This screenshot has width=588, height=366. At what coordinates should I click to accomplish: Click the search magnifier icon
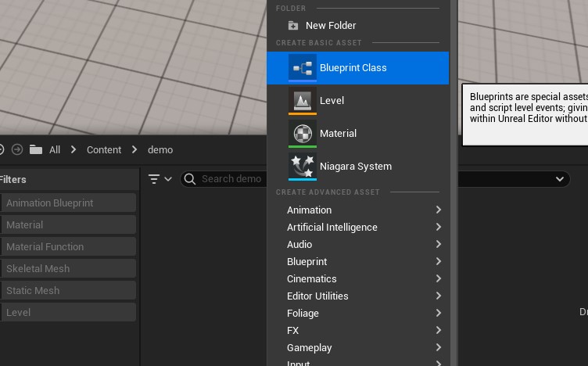[x=190, y=179]
